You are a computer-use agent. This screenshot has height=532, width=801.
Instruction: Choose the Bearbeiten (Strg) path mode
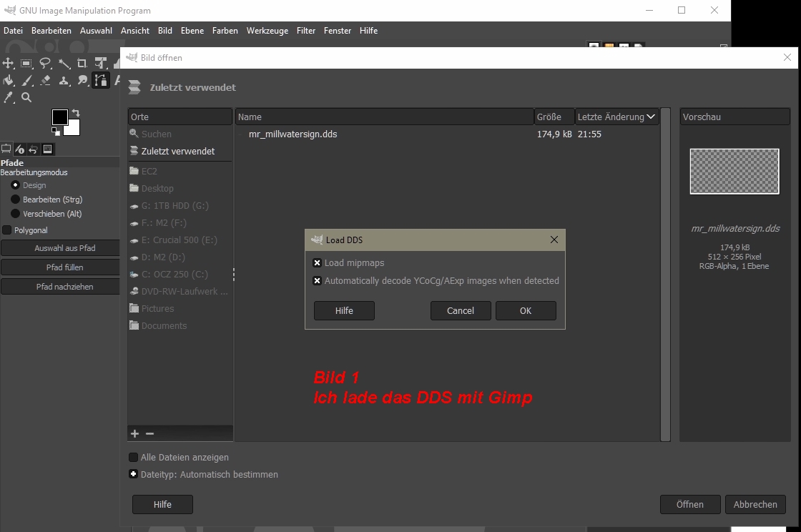pyautogui.click(x=16, y=199)
